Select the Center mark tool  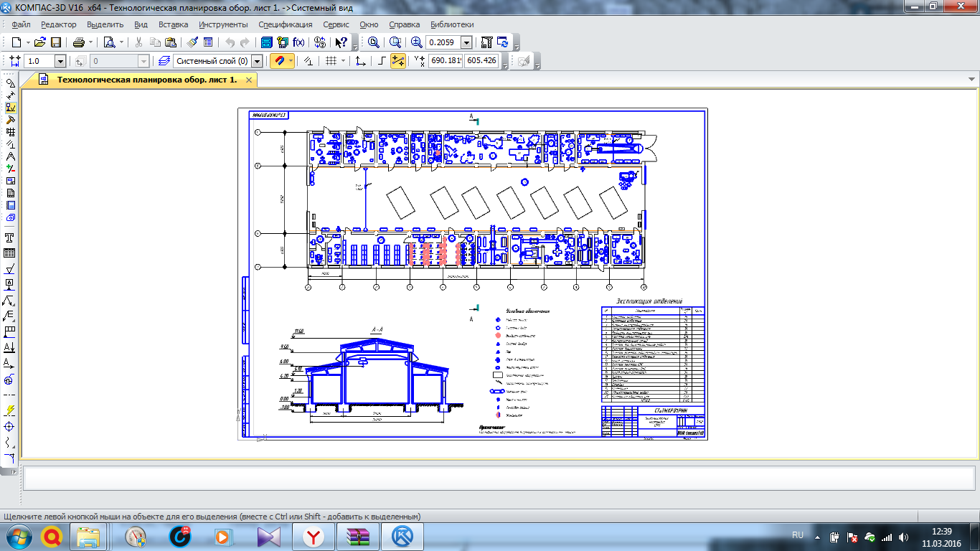[10, 426]
